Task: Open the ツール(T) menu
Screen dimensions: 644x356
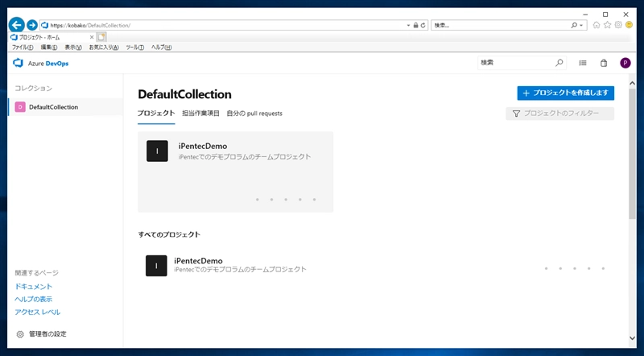Action: (134, 48)
